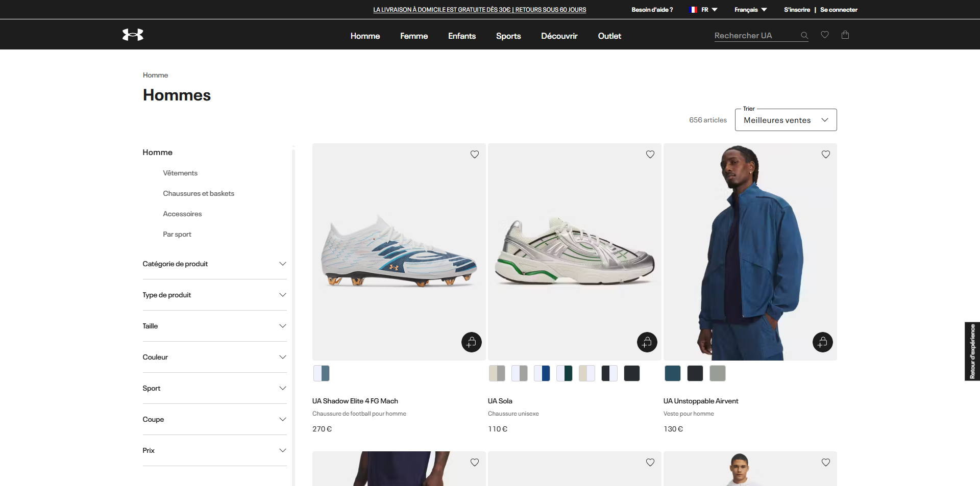The height and width of the screenshot is (486, 980).
Task: Expand the Sport filter
Action: (x=214, y=388)
